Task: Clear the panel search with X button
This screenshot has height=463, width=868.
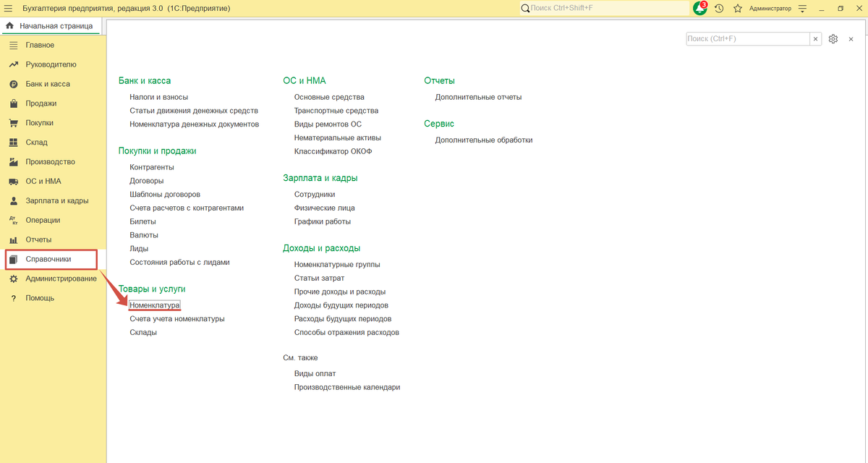Action: pyautogui.click(x=816, y=39)
